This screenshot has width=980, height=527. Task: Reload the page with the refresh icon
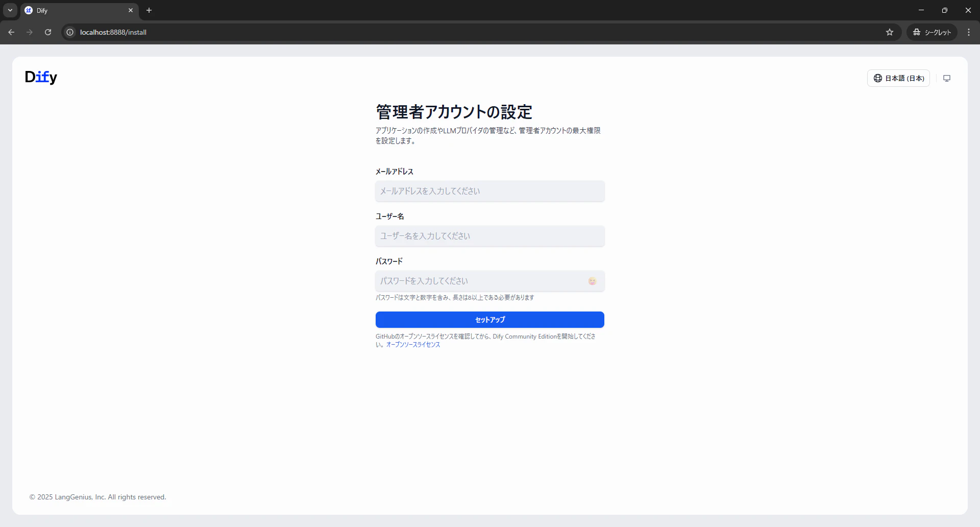(48, 32)
